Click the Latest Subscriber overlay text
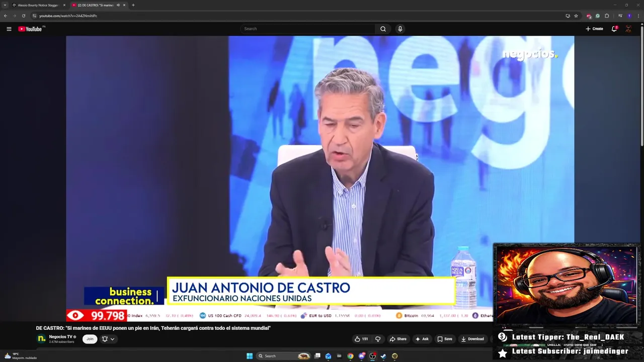 pyautogui.click(x=570, y=351)
